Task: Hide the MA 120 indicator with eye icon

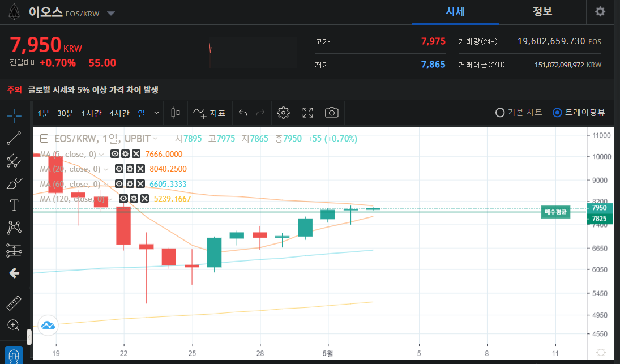Action: (x=123, y=198)
